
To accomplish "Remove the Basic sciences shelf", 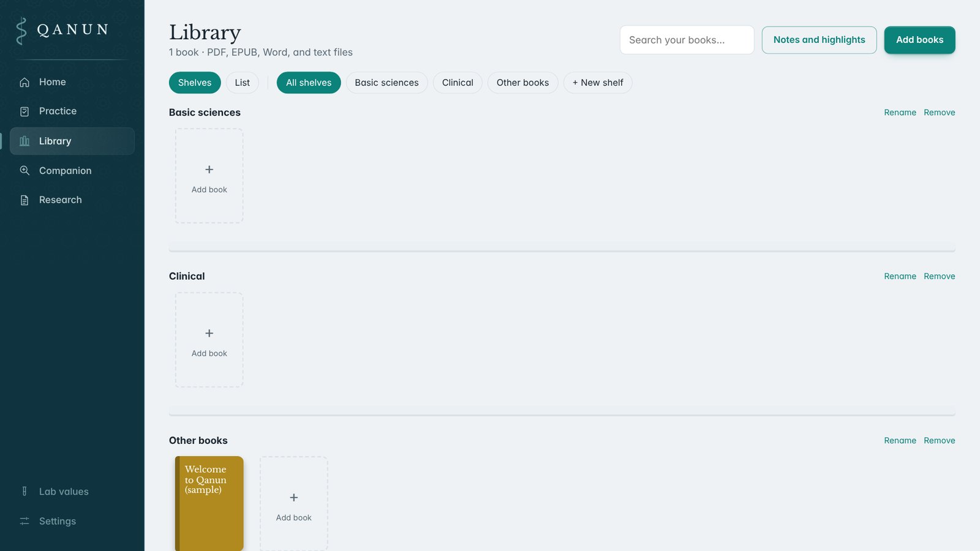I will 940,113.
